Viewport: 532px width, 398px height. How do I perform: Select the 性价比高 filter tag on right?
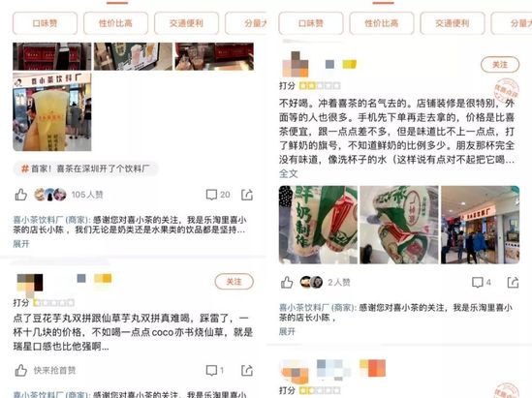click(382, 23)
